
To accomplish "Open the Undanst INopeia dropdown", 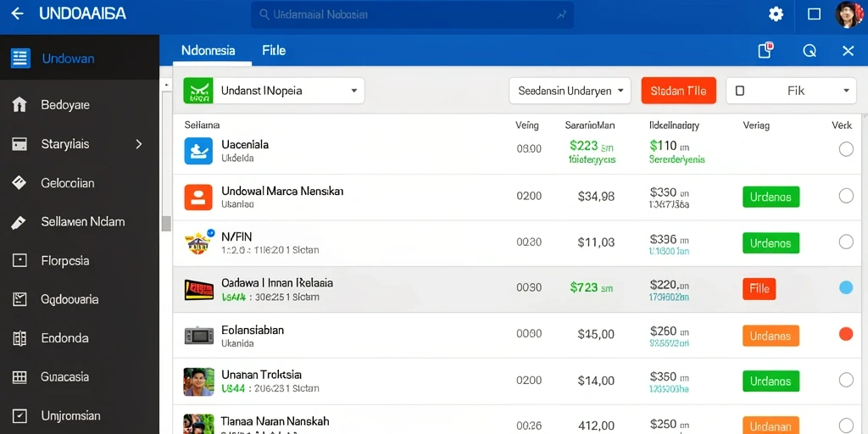I will (274, 91).
